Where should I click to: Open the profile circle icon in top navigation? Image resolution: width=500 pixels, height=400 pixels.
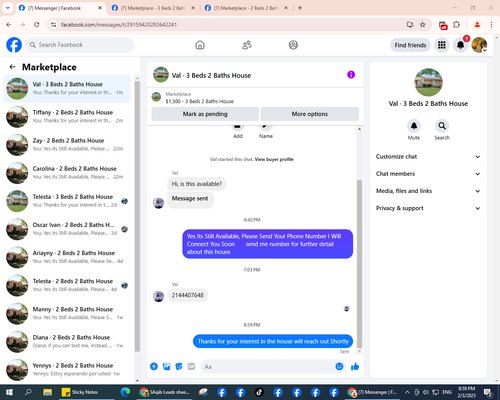293,45
